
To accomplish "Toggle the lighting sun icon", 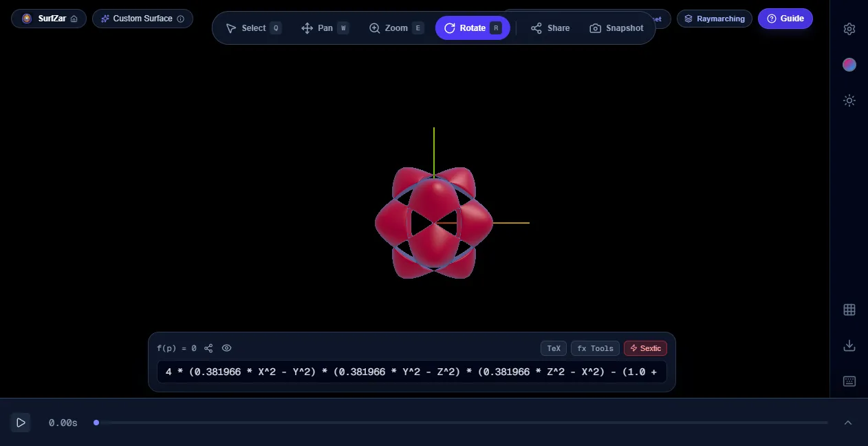I will click(x=849, y=100).
